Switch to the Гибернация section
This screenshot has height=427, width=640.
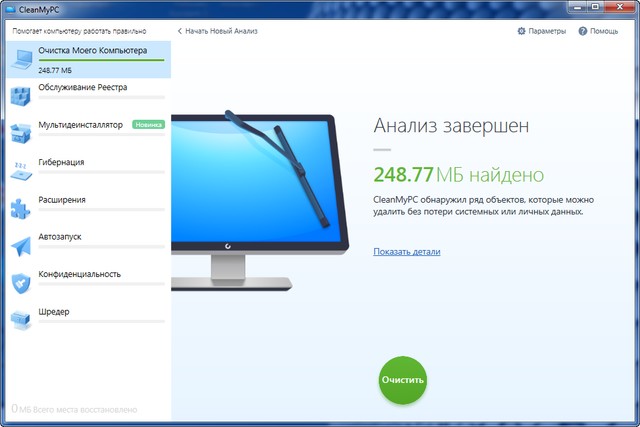coord(89,171)
